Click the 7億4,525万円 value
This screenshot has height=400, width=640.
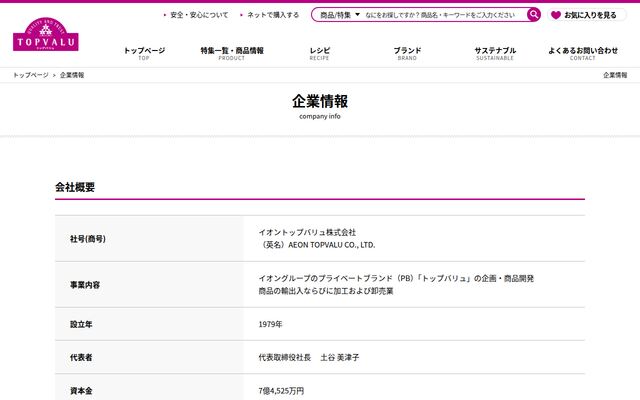point(281,391)
